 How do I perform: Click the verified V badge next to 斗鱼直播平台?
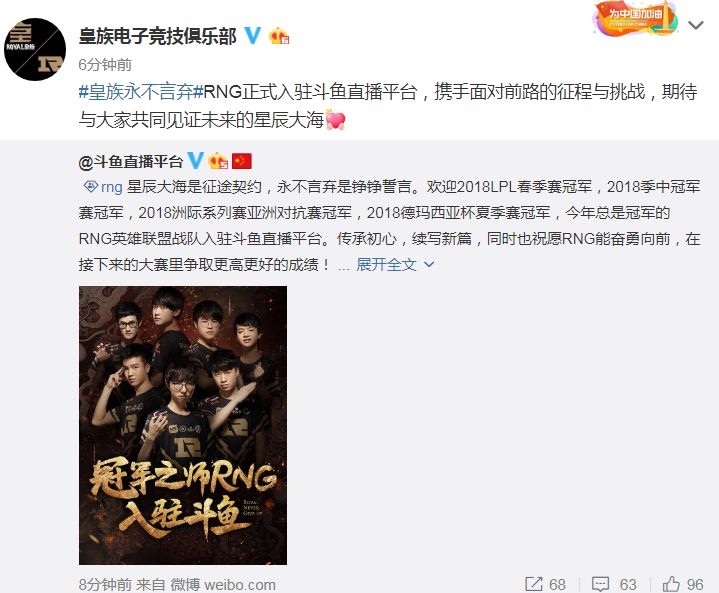pos(195,161)
